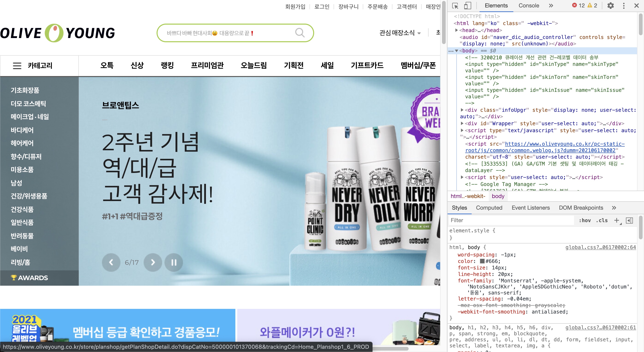
Task: Click new style rule plus icon
Action: pos(616,220)
